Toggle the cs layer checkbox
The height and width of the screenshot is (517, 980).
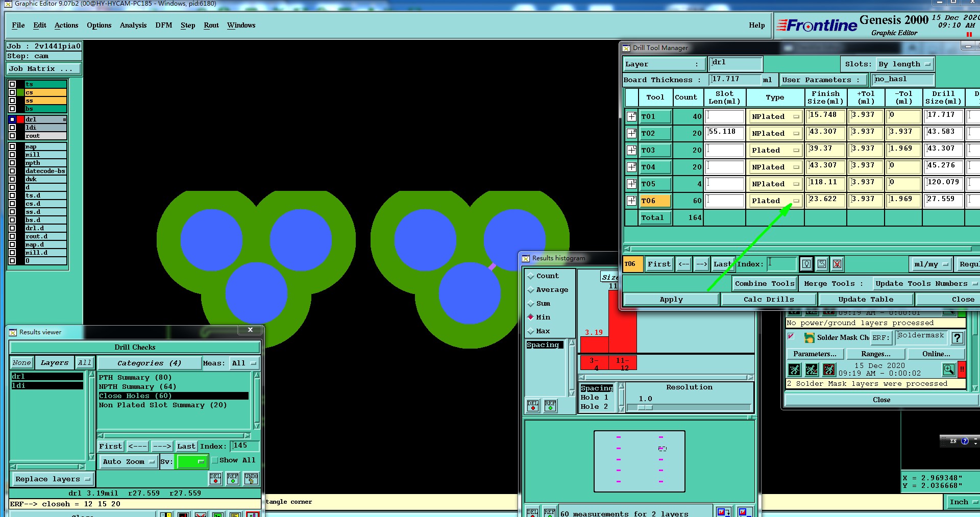(12, 92)
